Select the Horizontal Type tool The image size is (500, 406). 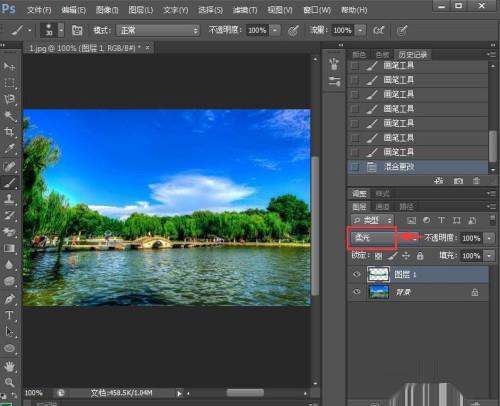coord(9,315)
